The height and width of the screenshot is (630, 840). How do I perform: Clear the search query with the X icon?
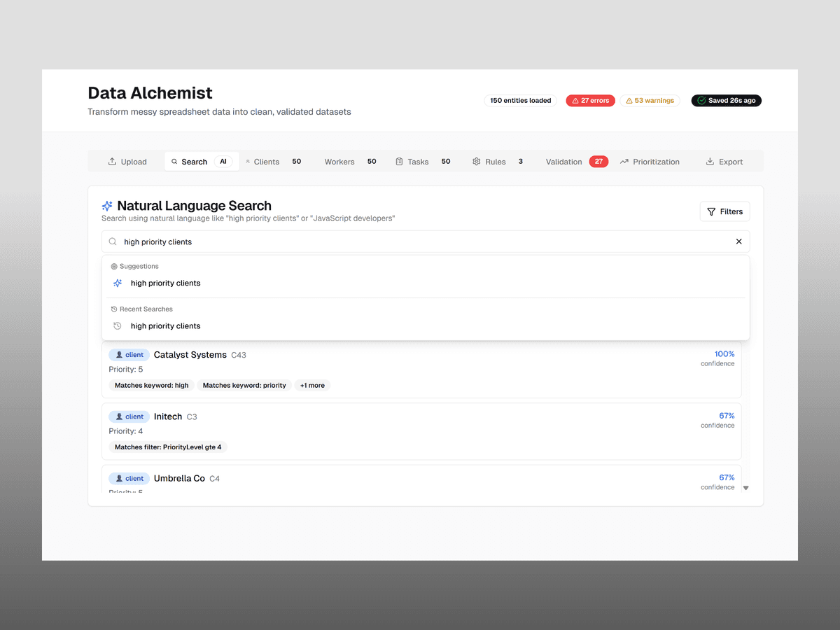(x=738, y=241)
